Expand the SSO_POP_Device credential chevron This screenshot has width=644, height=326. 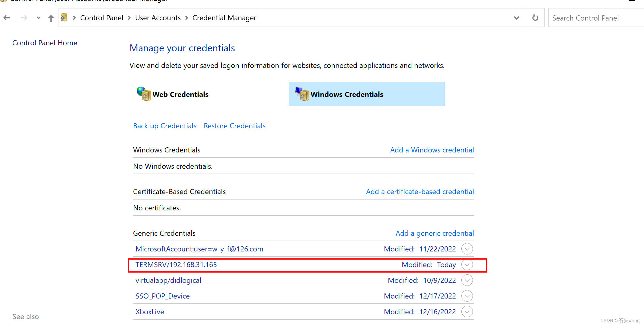pos(467,296)
